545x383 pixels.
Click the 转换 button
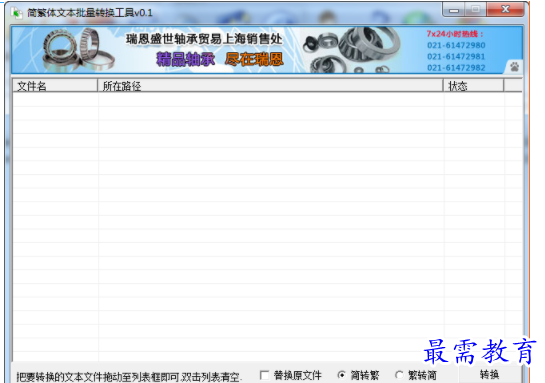coord(490,375)
